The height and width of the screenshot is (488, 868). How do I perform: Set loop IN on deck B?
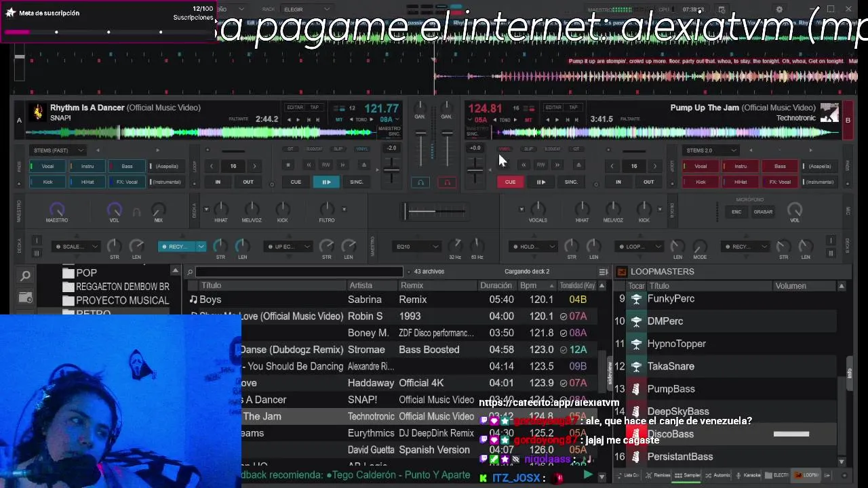tap(618, 182)
